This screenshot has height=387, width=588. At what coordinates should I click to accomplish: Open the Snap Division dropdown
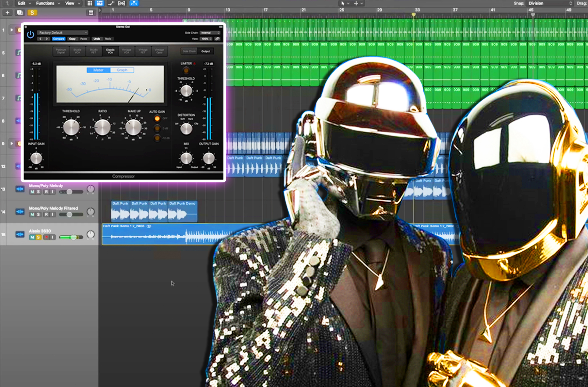[x=550, y=3]
